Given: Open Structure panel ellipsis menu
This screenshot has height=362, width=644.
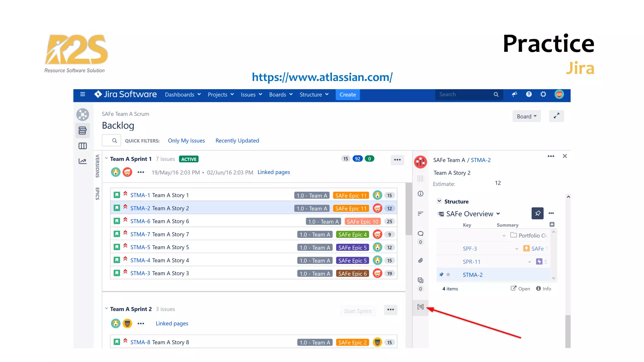Looking at the screenshot, I should 551,213.
